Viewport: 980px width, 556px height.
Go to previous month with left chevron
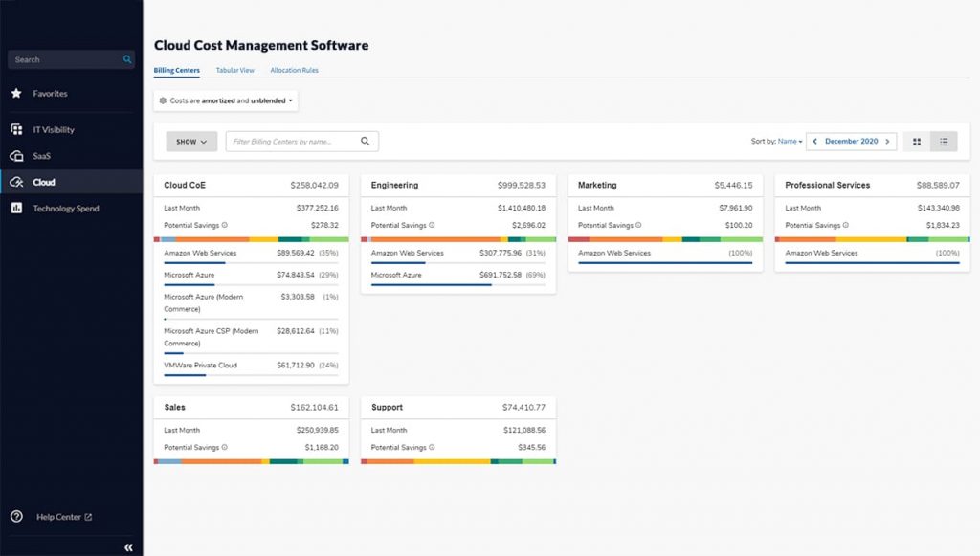pos(813,141)
